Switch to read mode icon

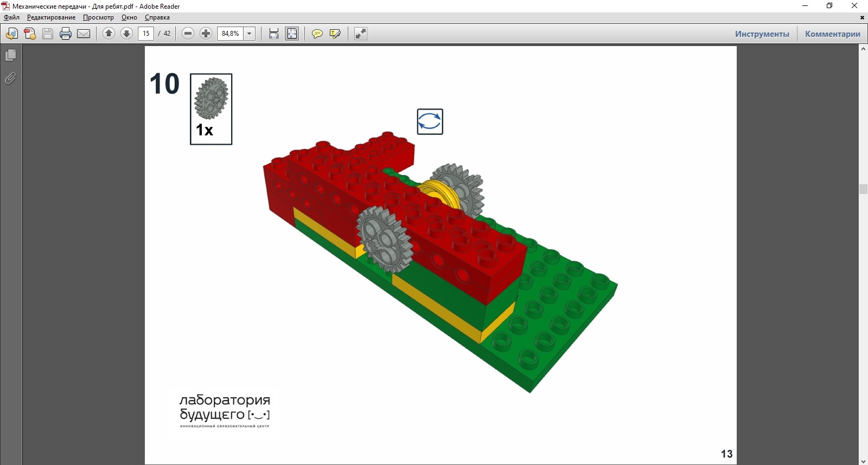361,34
